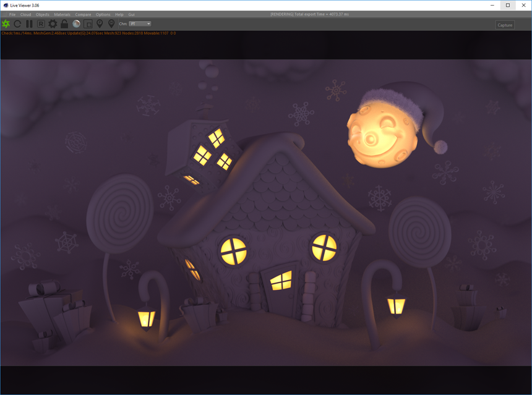532x395 pixels.
Task: Open the File menu
Action: pos(12,15)
